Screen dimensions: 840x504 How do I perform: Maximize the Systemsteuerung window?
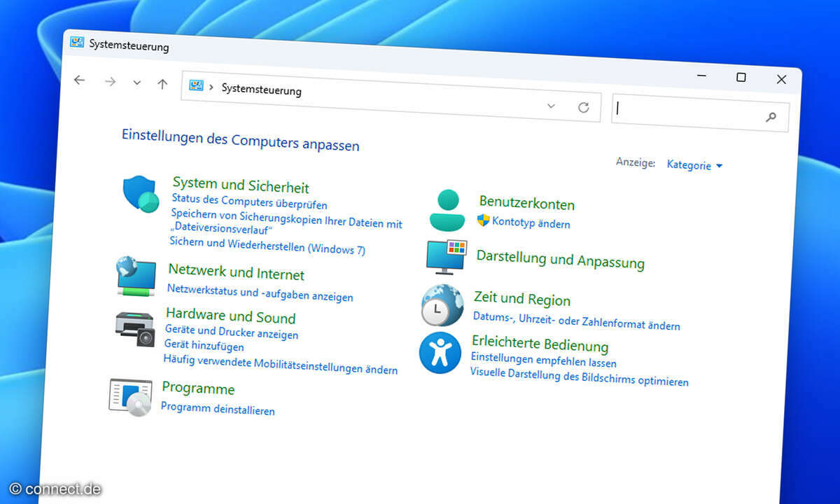point(741,77)
